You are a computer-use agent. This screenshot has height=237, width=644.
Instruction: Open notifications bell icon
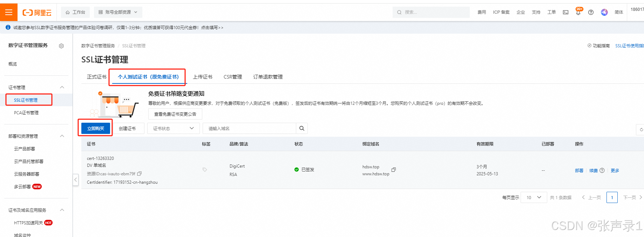point(578,12)
